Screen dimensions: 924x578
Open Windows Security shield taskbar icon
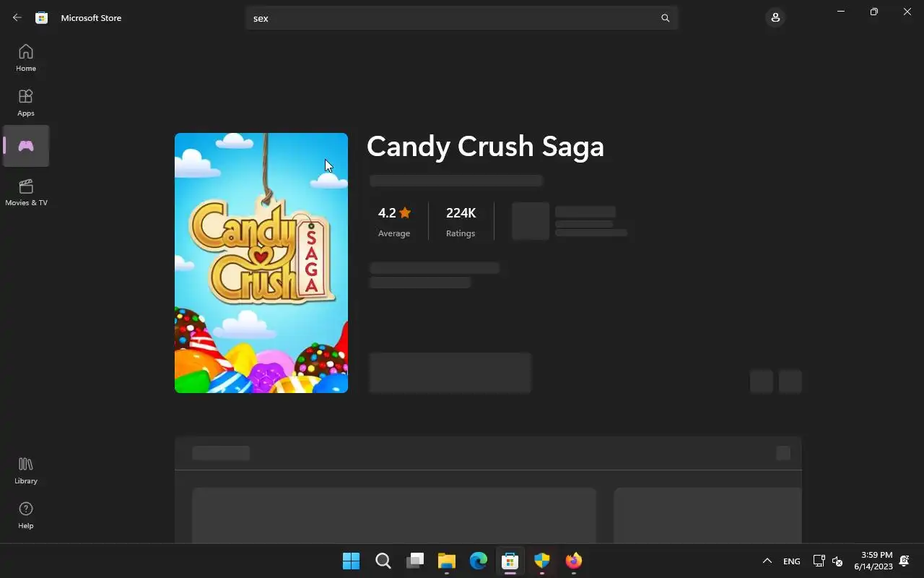point(542,561)
